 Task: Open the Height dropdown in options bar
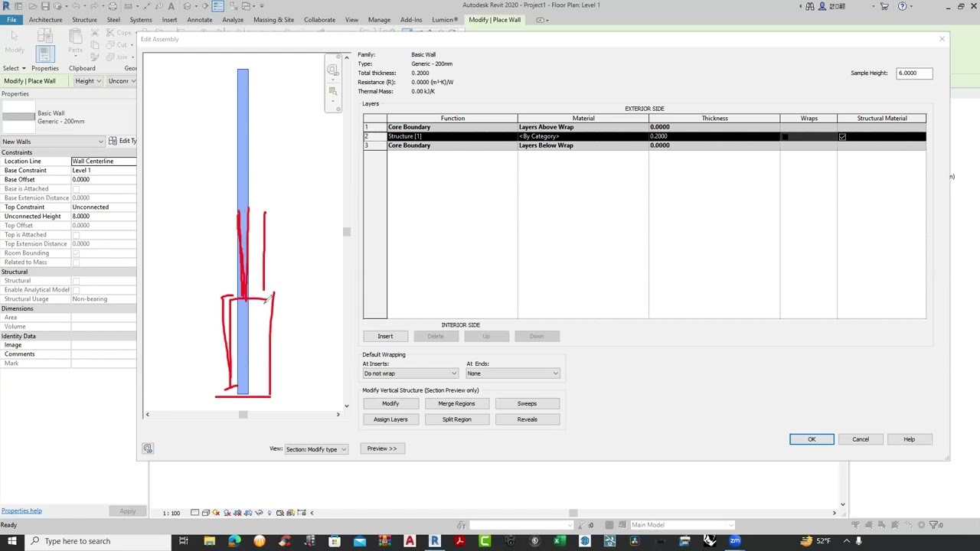(88, 81)
